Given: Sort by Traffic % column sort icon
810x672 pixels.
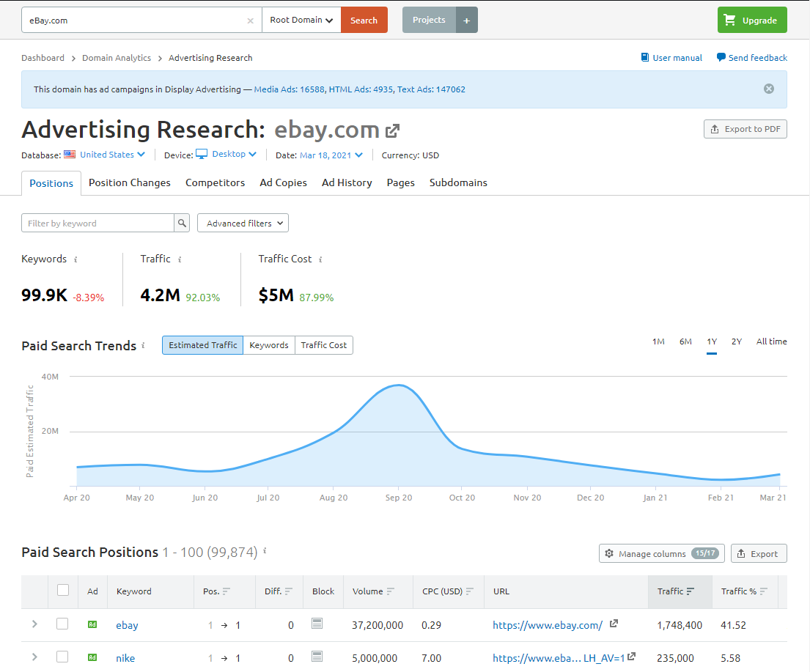Looking at the screenshot, I should 764,591.
